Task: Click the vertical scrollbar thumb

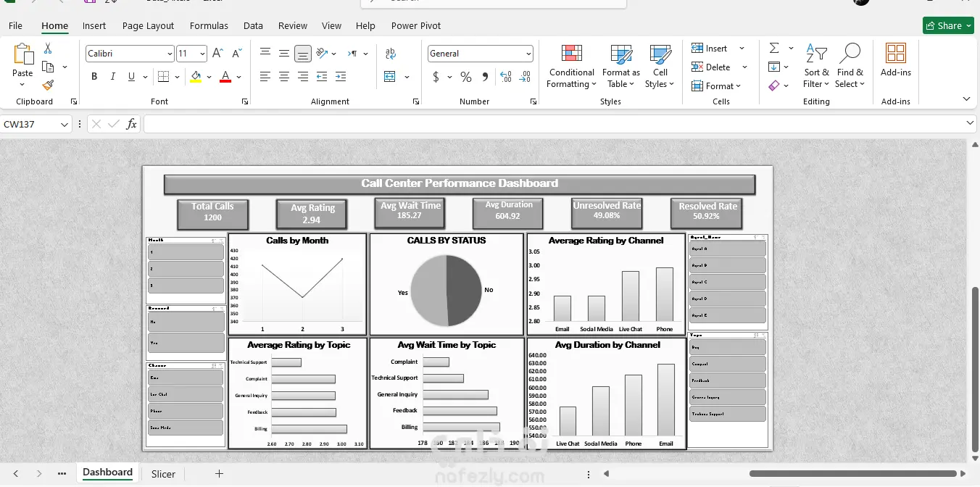Action: point(975,370)
